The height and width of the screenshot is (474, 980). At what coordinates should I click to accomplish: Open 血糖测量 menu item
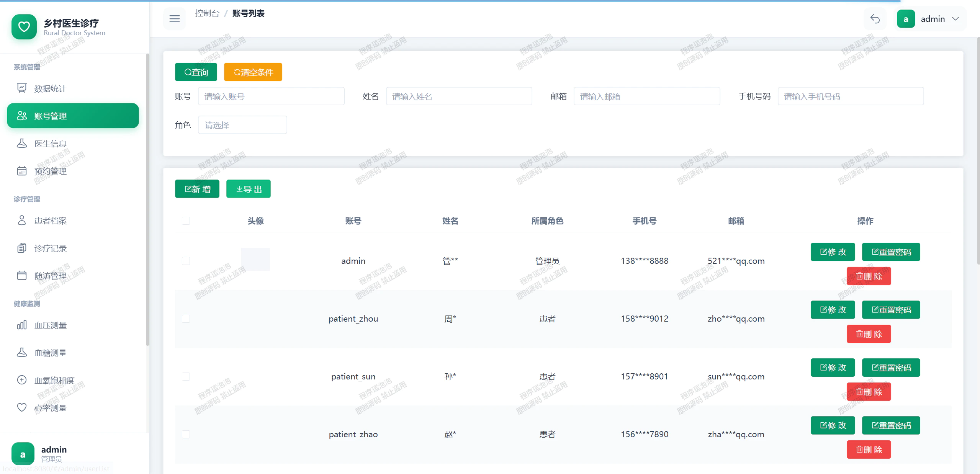(x=73, y=353)
